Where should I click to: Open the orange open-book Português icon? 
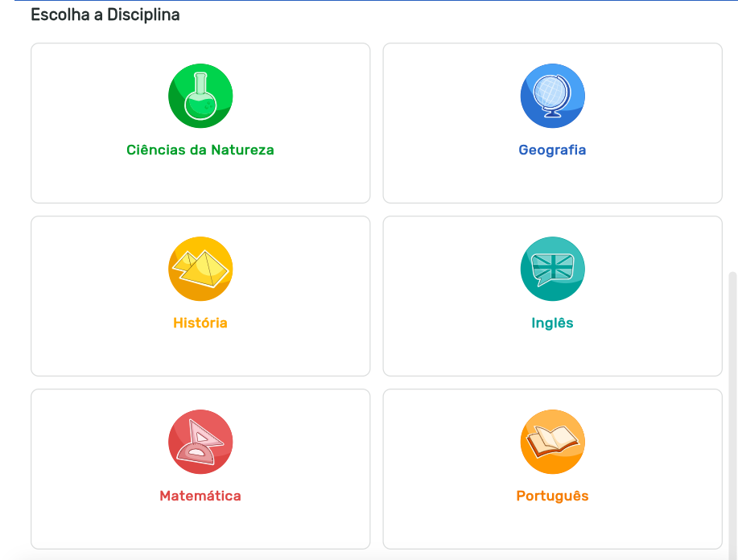[x=552, y=442]
